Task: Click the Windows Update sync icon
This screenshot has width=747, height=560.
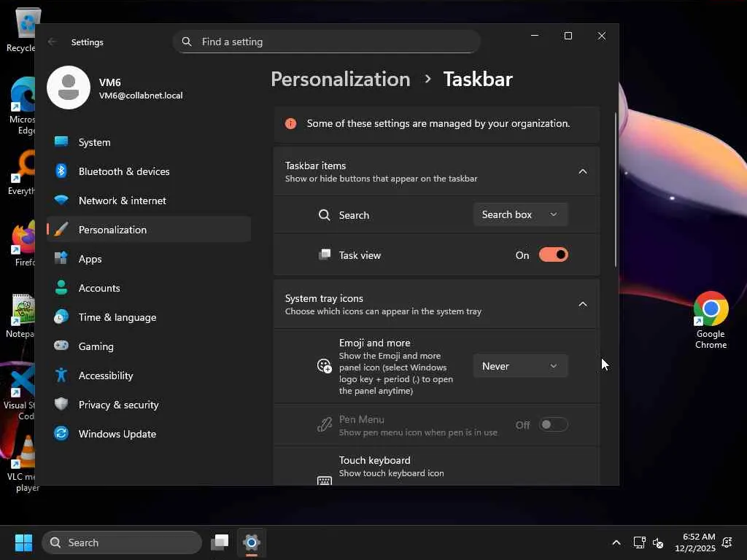Action: tap(61, 433)
